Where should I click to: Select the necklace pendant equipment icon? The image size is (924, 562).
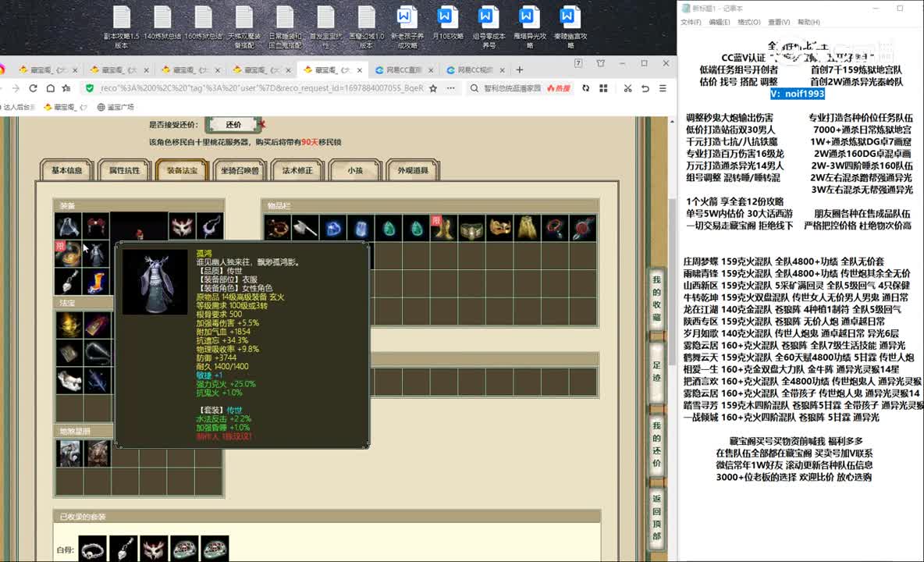pos(69,282)
